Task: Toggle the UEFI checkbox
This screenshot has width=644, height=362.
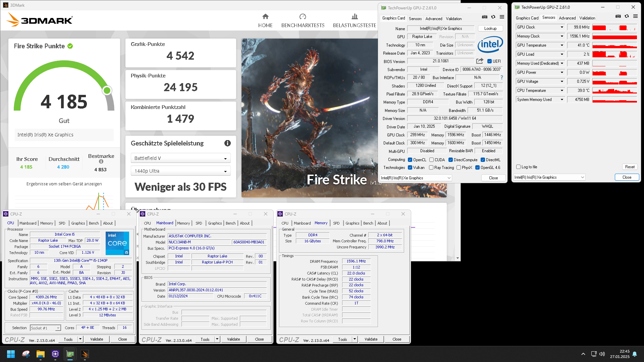Action: click(x=489, y=61)
